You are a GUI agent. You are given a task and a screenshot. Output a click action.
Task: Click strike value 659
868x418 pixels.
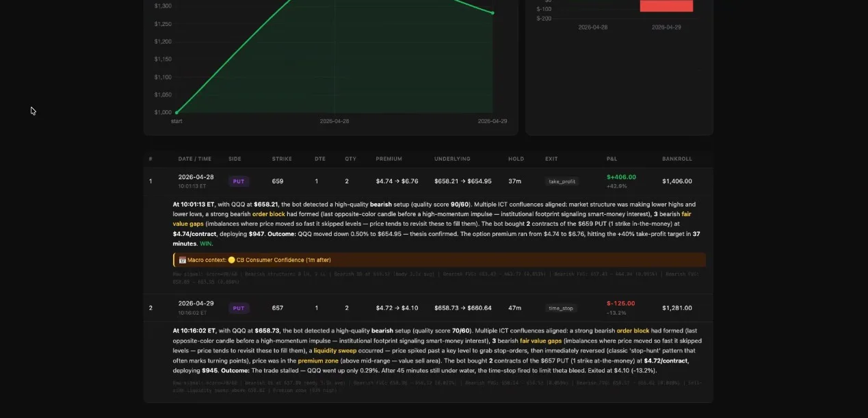point(277,181)
